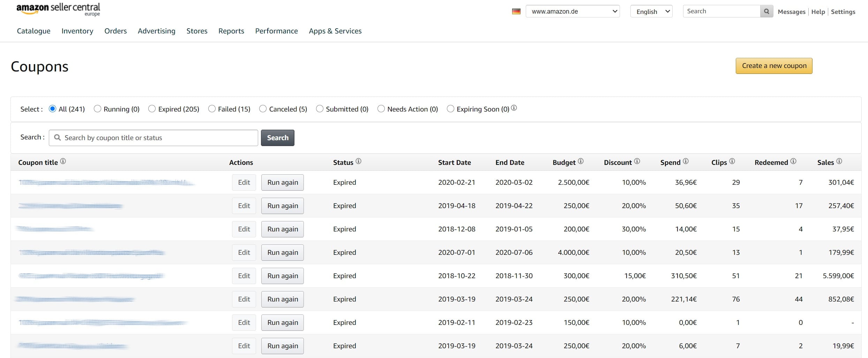The width and height of the screenshot is (868, 358).
Task: Select the Submitted (0) filter
Action: 320,109
